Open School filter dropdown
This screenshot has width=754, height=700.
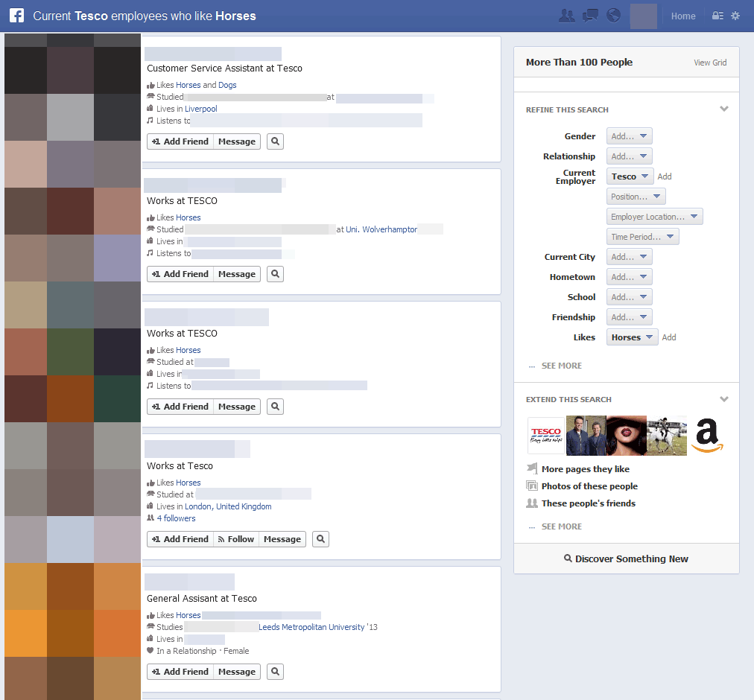pos(629,297)
